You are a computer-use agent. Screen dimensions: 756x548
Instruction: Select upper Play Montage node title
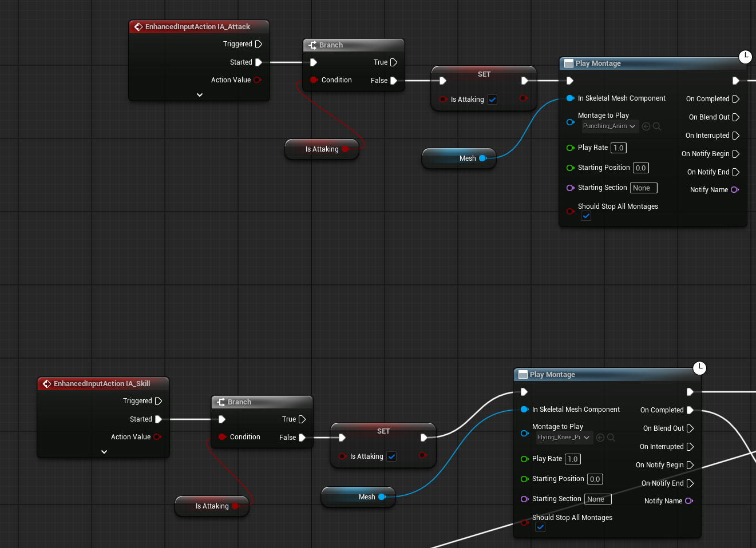(x=598, y=63)
